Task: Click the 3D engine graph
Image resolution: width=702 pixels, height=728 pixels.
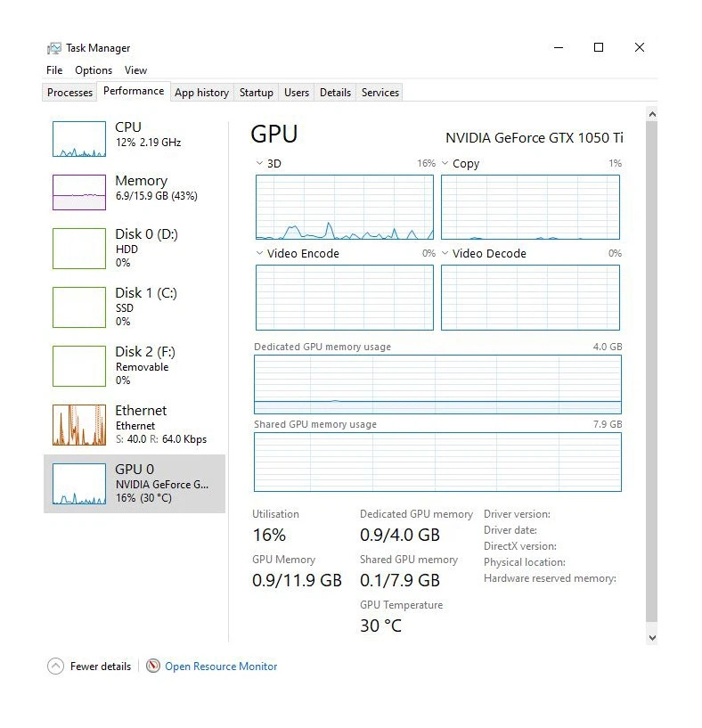Action: 345,207
